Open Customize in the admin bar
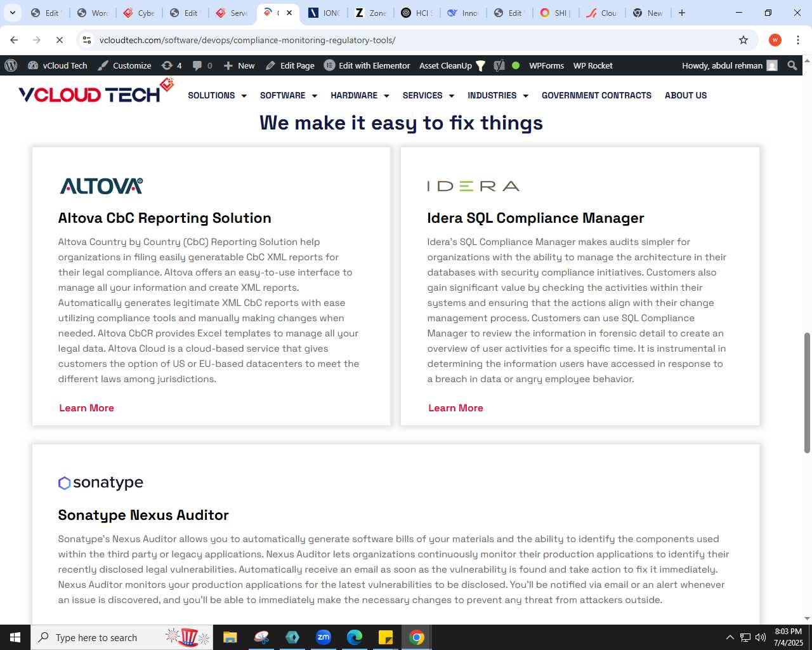The image size is (812, 650). (x=124, y=65)
